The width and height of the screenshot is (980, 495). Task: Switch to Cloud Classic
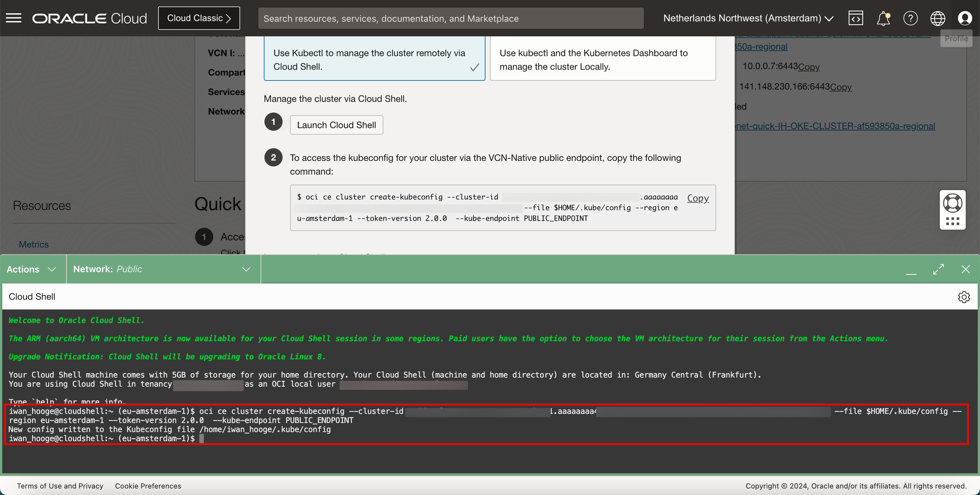coord(199,18)
